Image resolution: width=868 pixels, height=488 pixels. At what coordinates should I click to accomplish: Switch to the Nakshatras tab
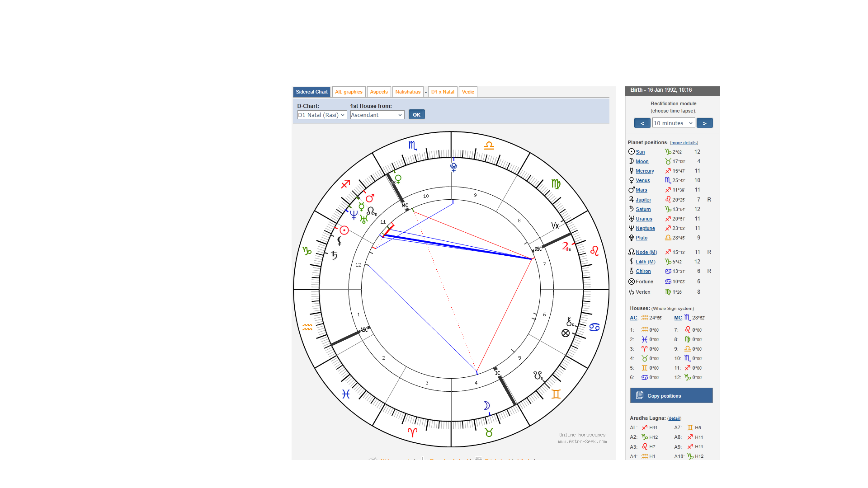point(408,92)
